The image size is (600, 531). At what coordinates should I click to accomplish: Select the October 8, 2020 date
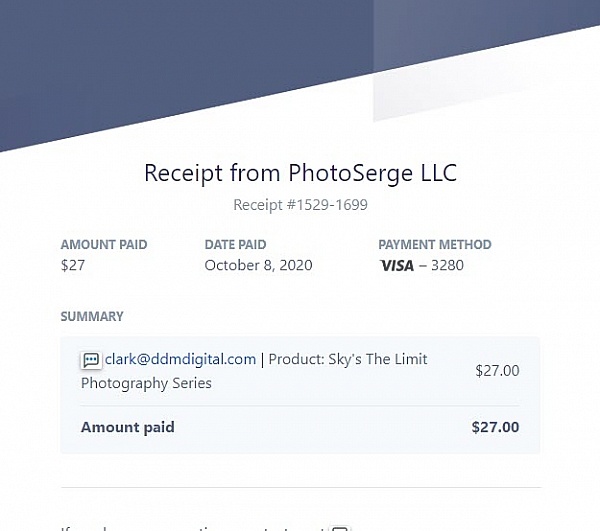coord(258,266)
